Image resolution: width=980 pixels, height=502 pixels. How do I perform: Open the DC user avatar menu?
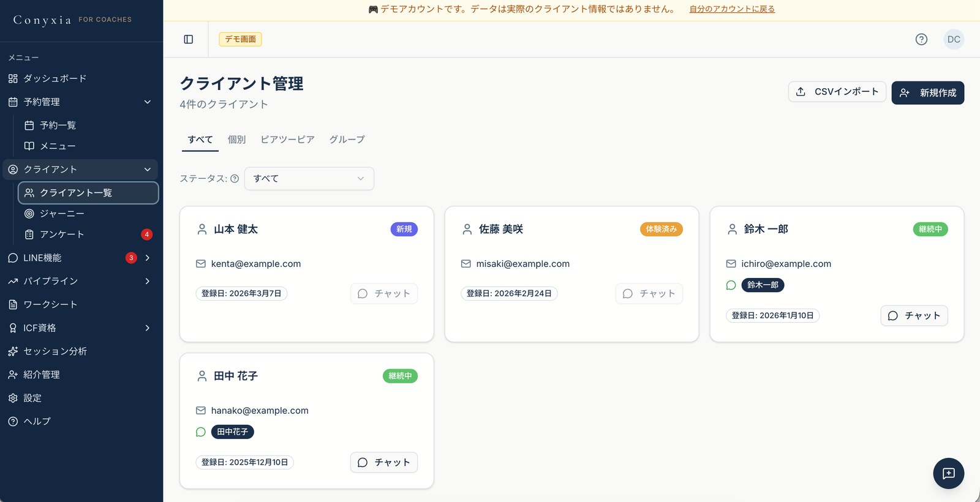(954, 39)
